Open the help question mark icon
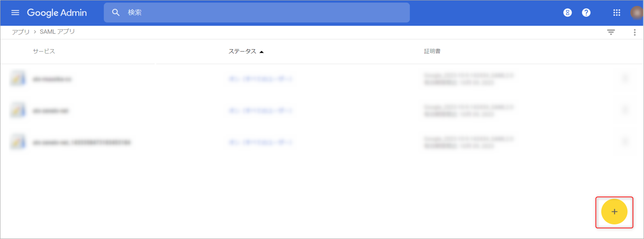The image size is (644, 239). pos(586,13)
